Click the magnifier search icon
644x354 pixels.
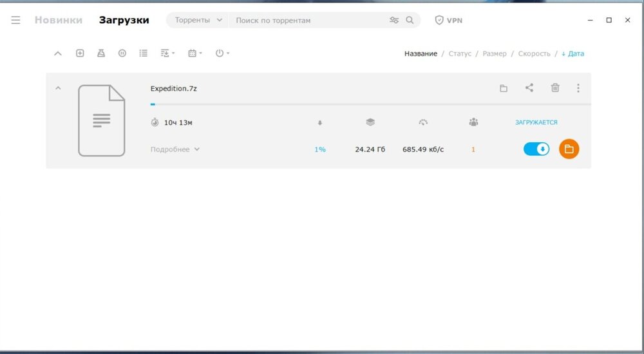pyautogui.click(x=410, y=20)
